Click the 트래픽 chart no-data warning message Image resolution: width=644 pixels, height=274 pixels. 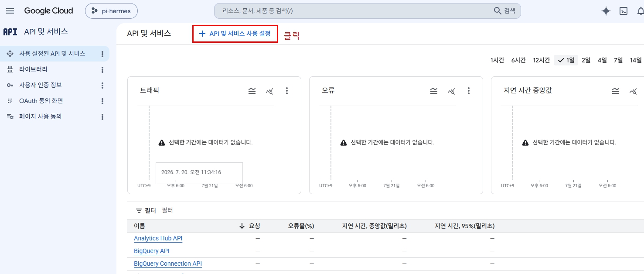click(205, 142)
